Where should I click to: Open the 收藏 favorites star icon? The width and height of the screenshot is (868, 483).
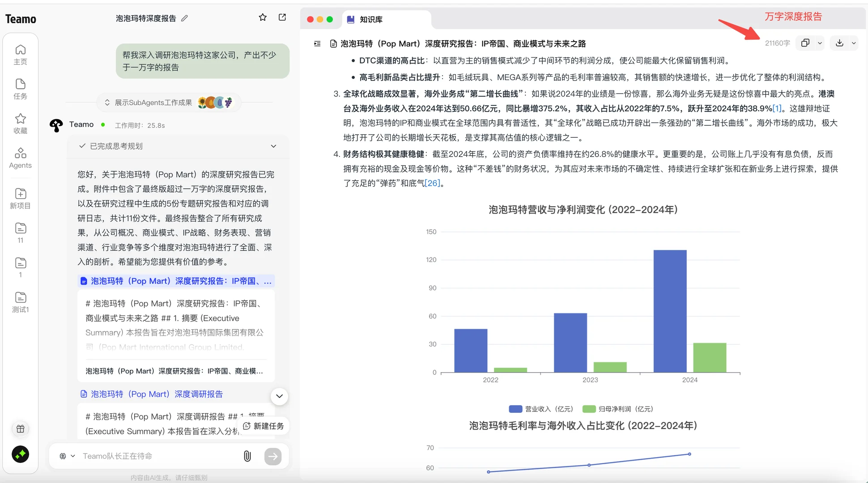coord(20,119)
